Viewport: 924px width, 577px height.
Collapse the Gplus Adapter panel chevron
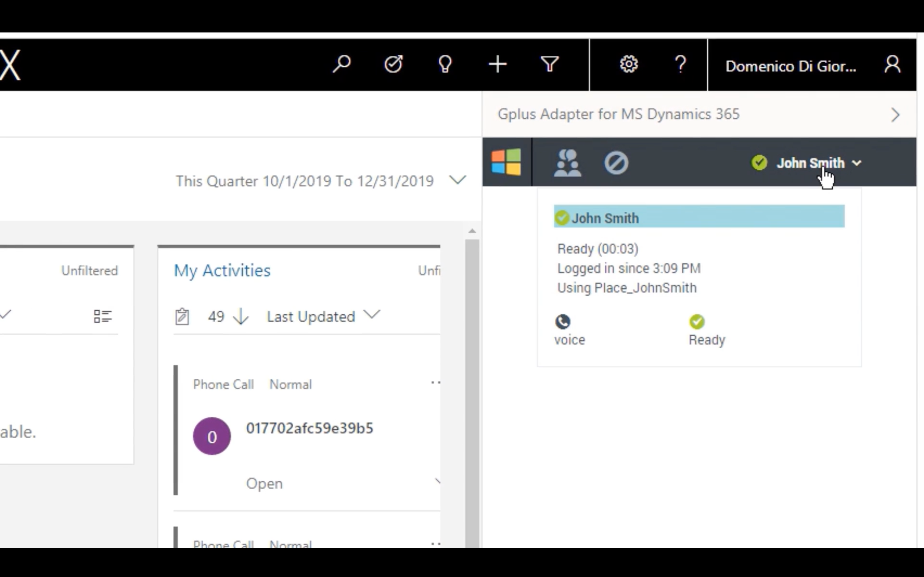point(895,114)
